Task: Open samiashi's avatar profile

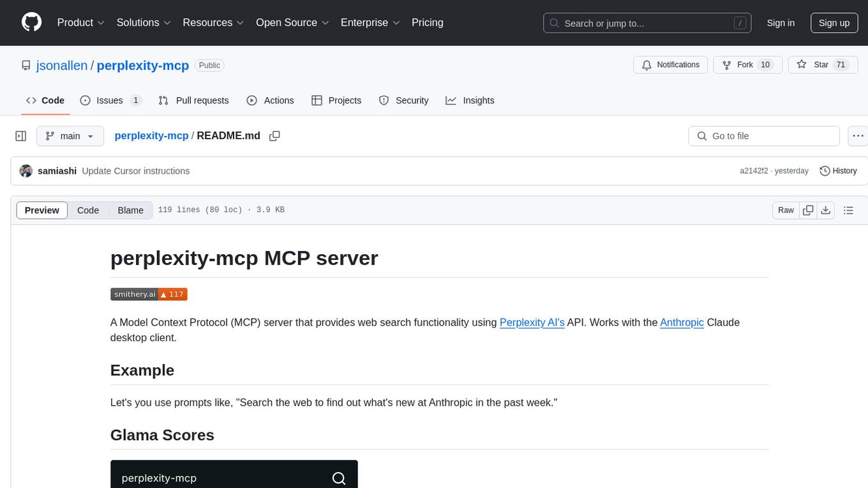Action: (26, 171)
